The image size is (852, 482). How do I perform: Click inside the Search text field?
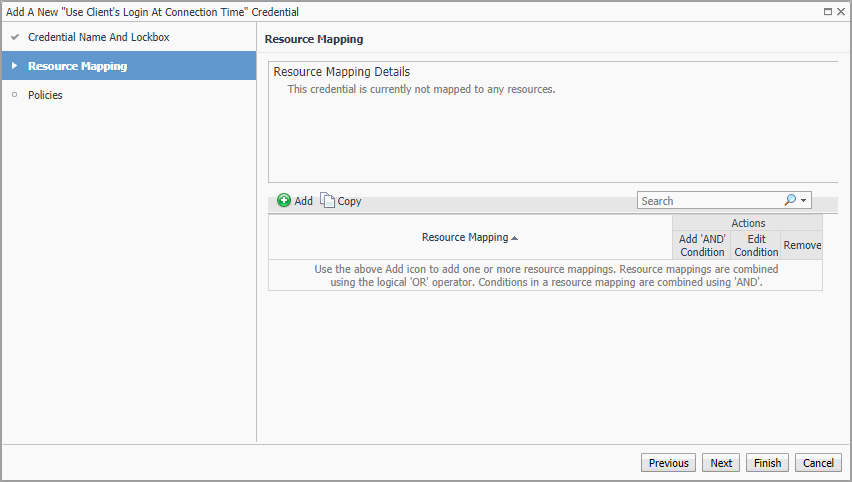(x=708, y=201)
